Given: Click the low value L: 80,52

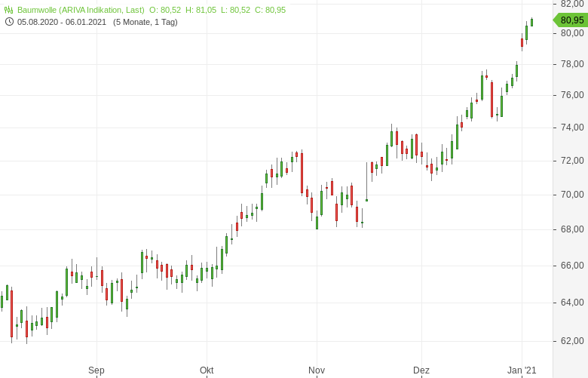Looking at the screenshot, I should pos(235,10).
